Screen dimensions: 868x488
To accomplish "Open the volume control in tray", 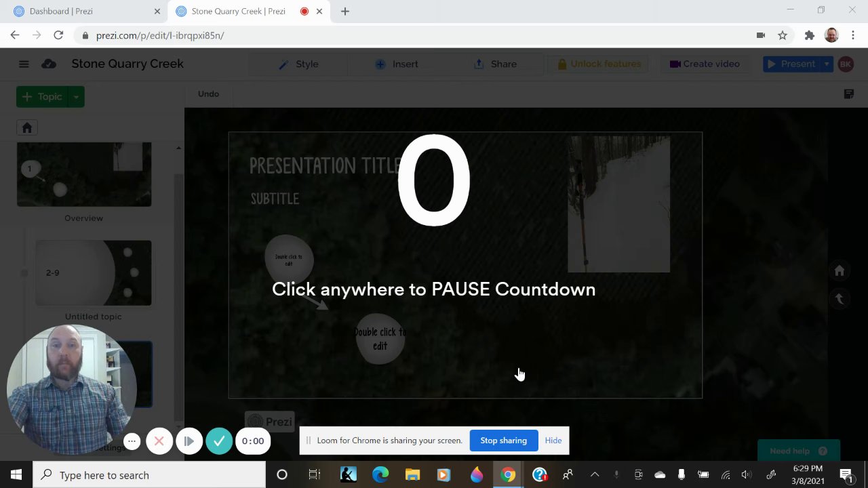I will (x=747, y=475).
